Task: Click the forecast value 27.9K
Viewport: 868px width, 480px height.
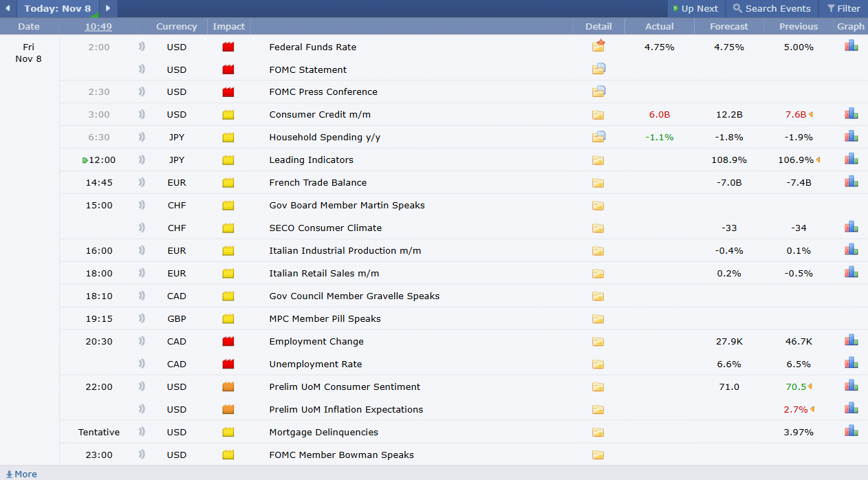Action: coord(729,341)
